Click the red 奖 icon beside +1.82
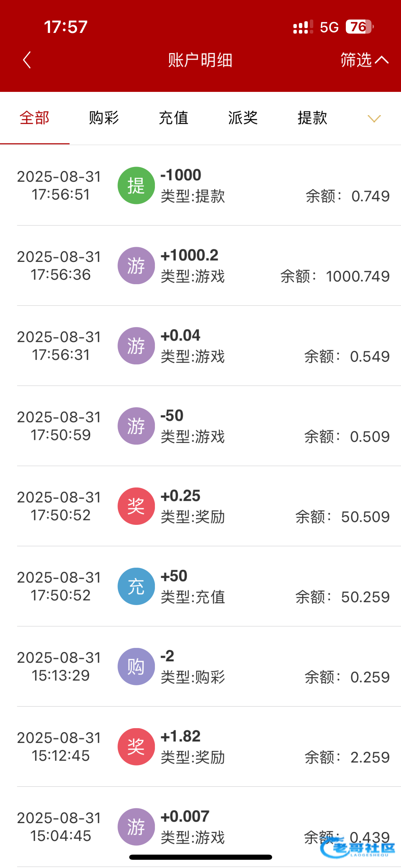 136,747
